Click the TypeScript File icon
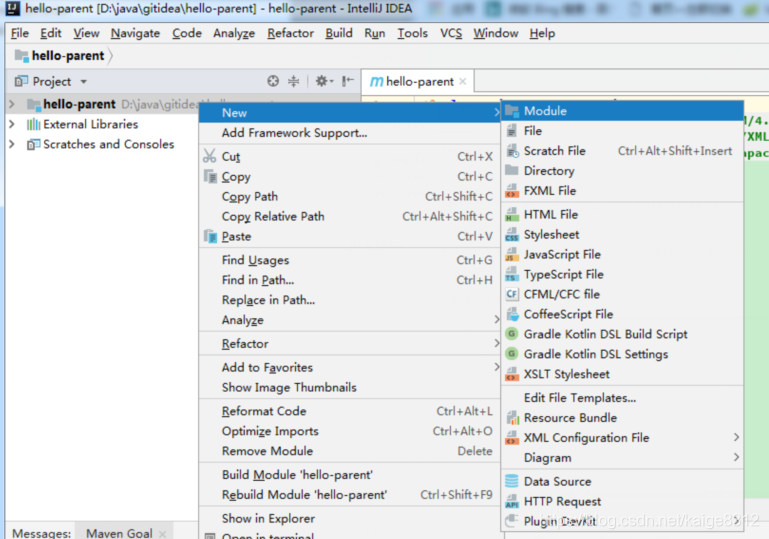This screenshot has height=539, width=769. click(512, 275)
